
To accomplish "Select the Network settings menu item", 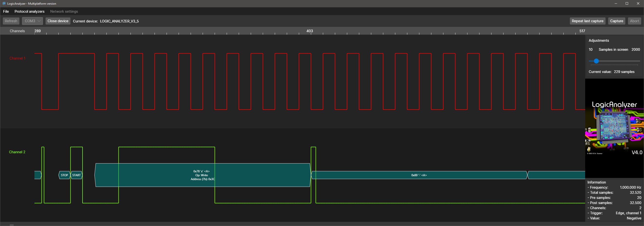I will click(x=64, y=11).
